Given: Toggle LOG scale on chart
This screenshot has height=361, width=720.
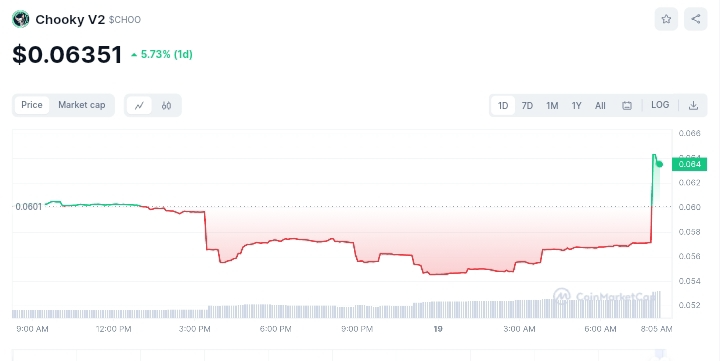Looking at the screenshot, I should (660, 105).
